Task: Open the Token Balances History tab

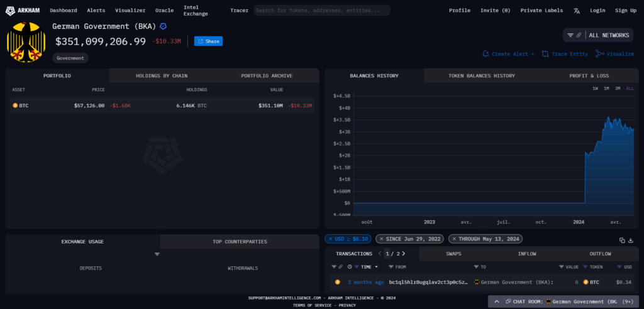Action: click(481, 76)
